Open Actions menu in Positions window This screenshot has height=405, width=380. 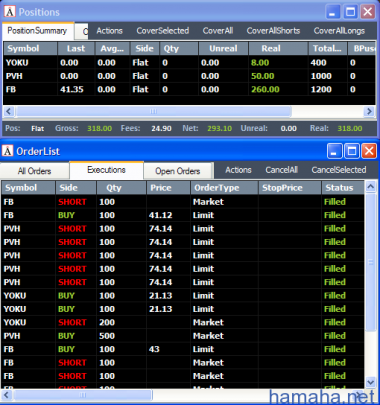pyautogui.click(x=109, y=31)
